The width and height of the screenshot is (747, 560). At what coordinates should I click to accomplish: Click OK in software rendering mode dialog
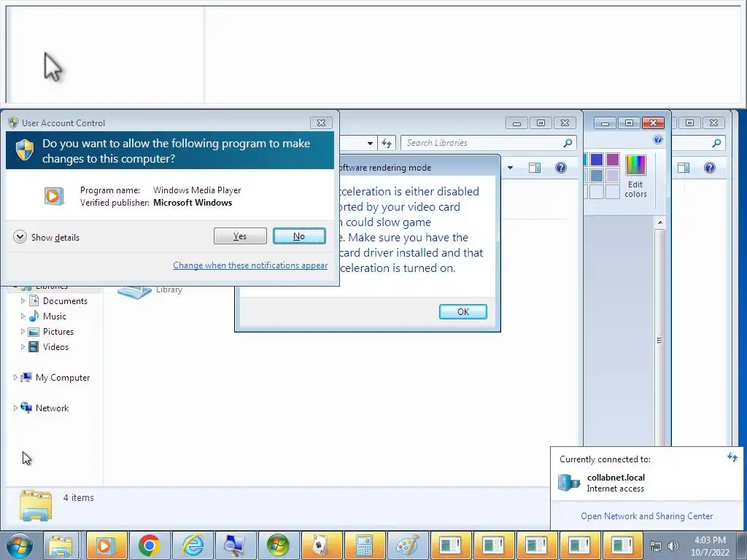click(x=463, y=311)
